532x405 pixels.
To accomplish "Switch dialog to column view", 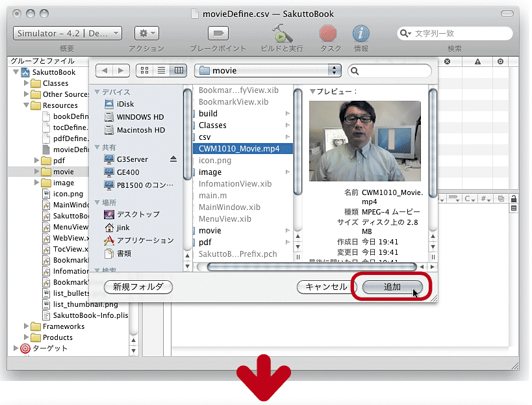I will click(x=179, y=71).
